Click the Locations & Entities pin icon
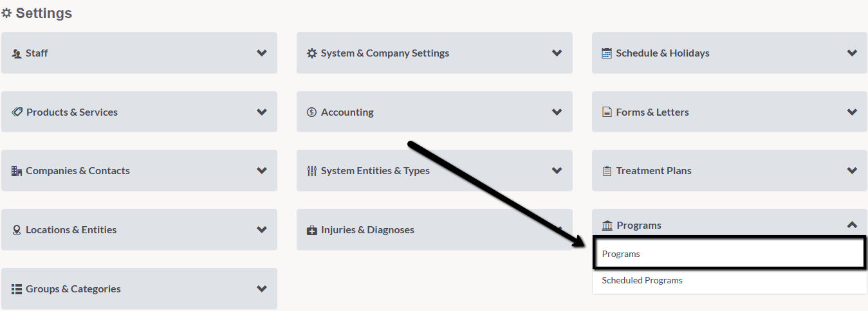The height and width of the screenshot is (311, 868). (x=17, y=230)
